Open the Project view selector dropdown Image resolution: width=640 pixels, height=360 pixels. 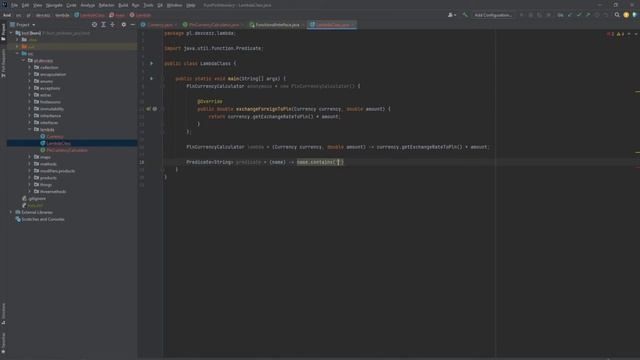pyautogui.click(x=22, y=25)
